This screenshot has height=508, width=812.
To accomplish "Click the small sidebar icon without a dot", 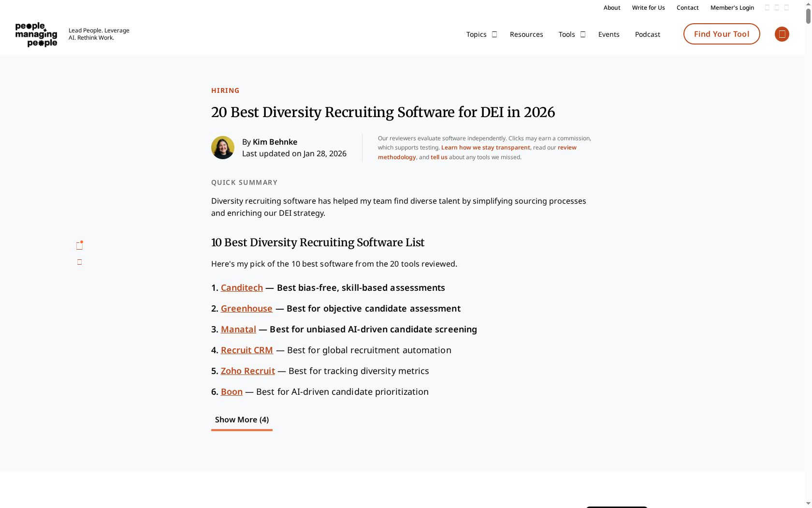I will click(x=80, y=262).
